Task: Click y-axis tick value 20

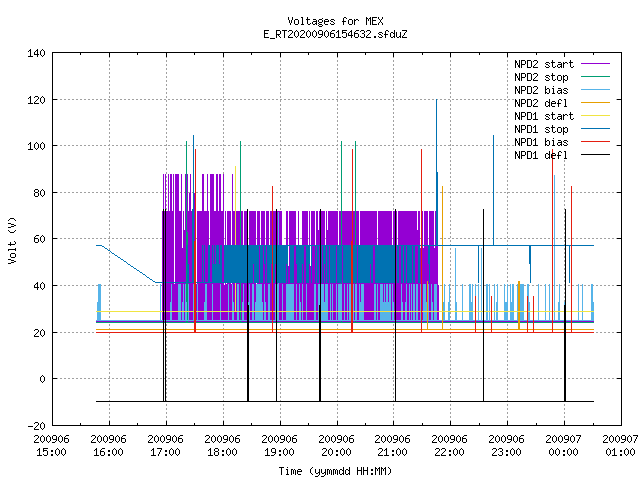Action: coord(39,333)
